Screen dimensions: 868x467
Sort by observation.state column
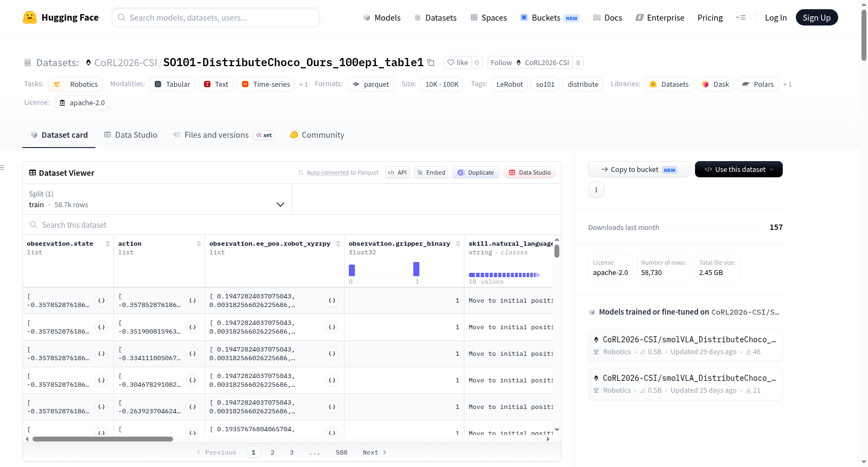click(x=107, y=244)
